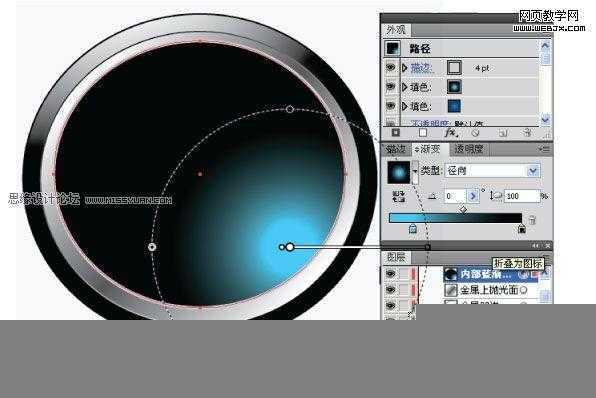This screenshot has width=596, height=398.
Task: Click the top handle of the dashed gradient circle
Action: 290,109
